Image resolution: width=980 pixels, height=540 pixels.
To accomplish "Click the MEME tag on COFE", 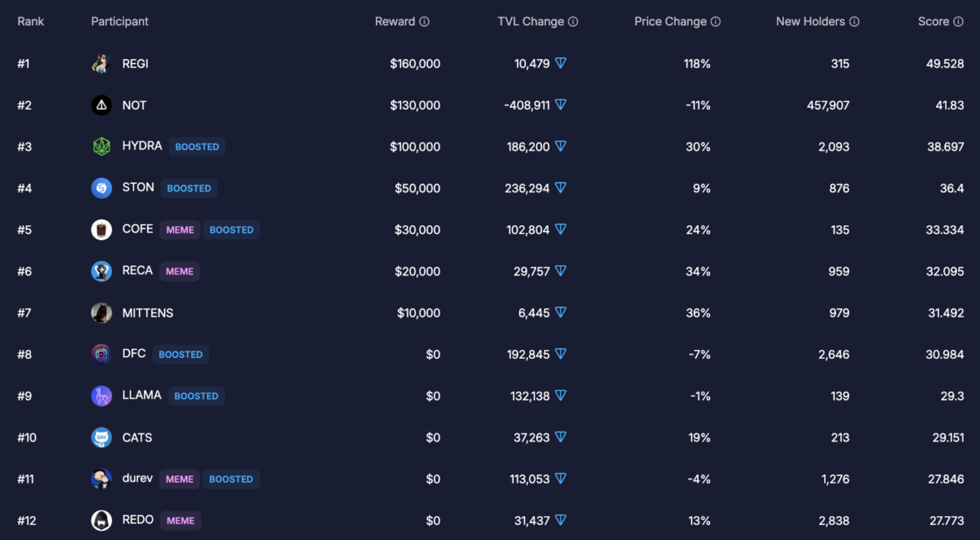I will [180, 229].
